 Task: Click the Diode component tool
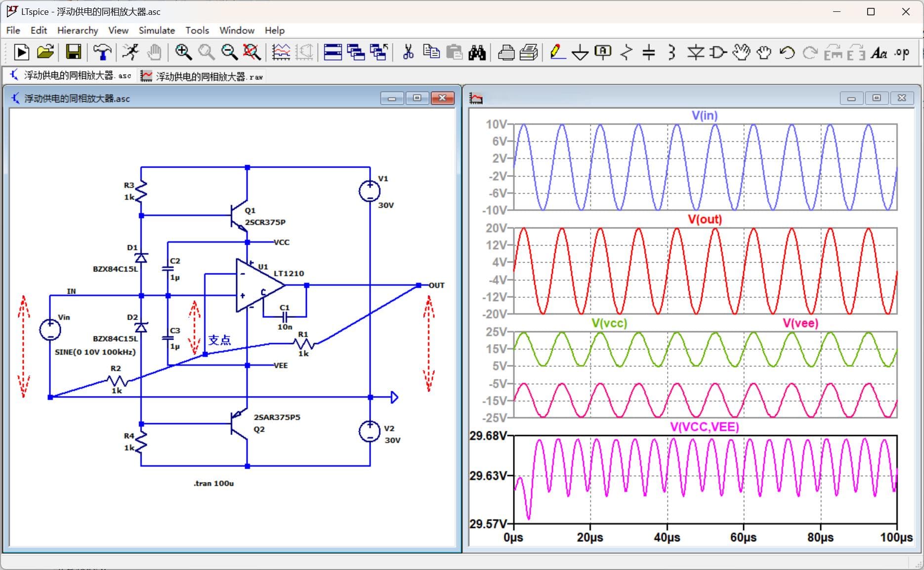695,52
